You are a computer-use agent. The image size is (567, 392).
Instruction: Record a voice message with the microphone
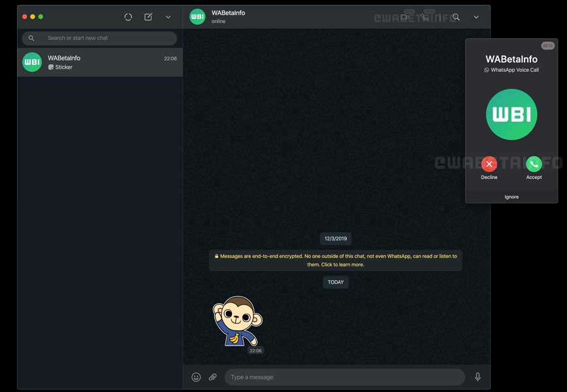pyautogui.click(x=478, y=377)
